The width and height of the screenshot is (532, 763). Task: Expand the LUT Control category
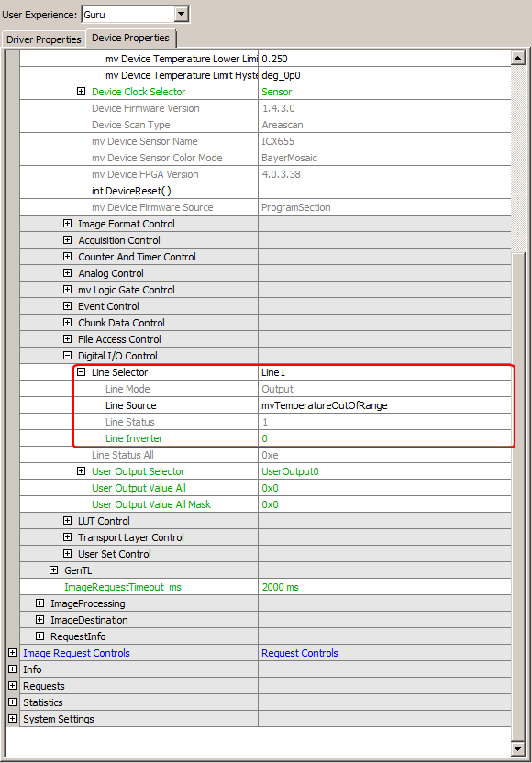tap(68, 521)
